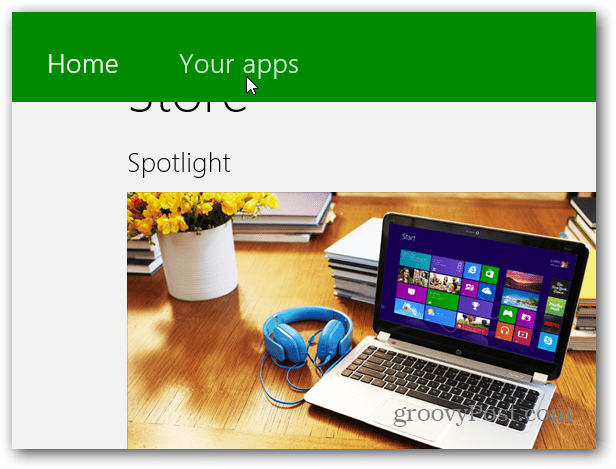Screen dimensions: 616x469
Task: Click the Weather sun tile
Action: [x=440, y=316]
